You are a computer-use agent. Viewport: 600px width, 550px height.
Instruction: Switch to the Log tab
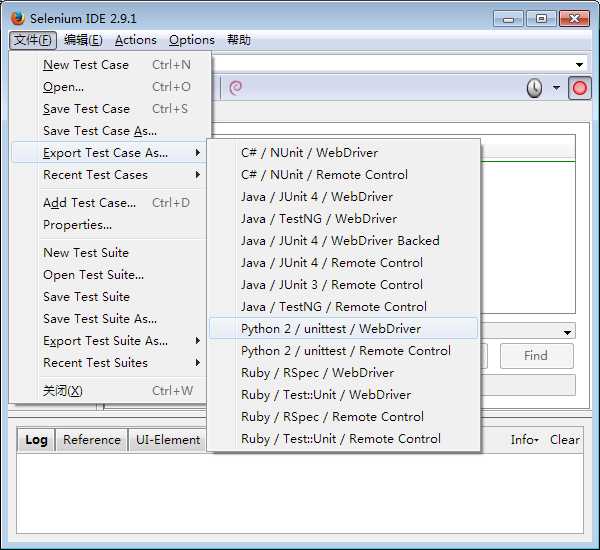tap(36, 440)
